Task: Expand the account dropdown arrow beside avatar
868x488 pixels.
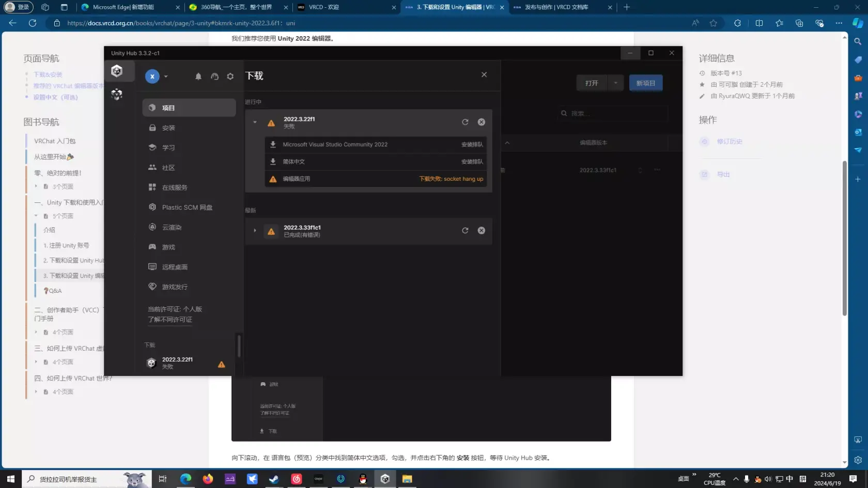Action: click(x=166, y=76)
